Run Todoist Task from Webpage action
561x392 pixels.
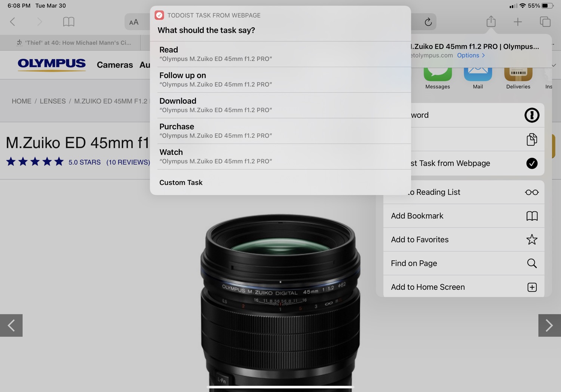click(478, 163)
